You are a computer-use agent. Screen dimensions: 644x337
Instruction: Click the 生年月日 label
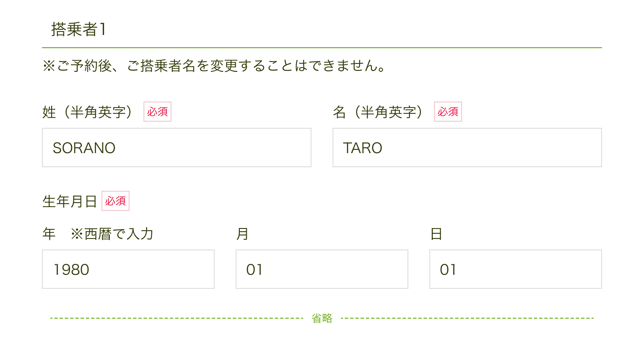click(x=69, y=201)
